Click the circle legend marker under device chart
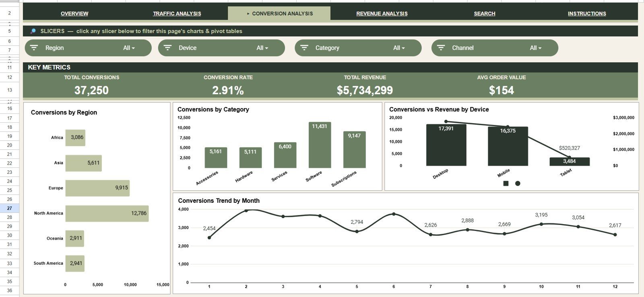This screenshot has width=644, height=297. tap(518, 184)
